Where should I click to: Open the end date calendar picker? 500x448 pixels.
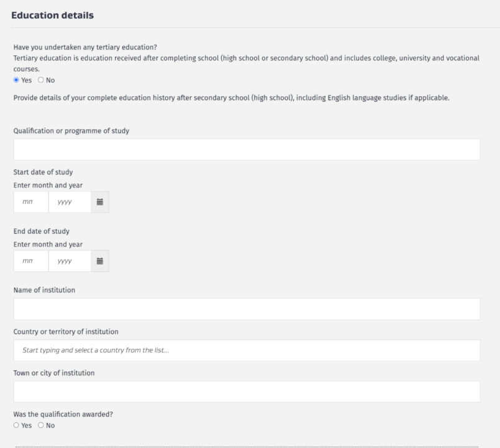click(100, 261)
